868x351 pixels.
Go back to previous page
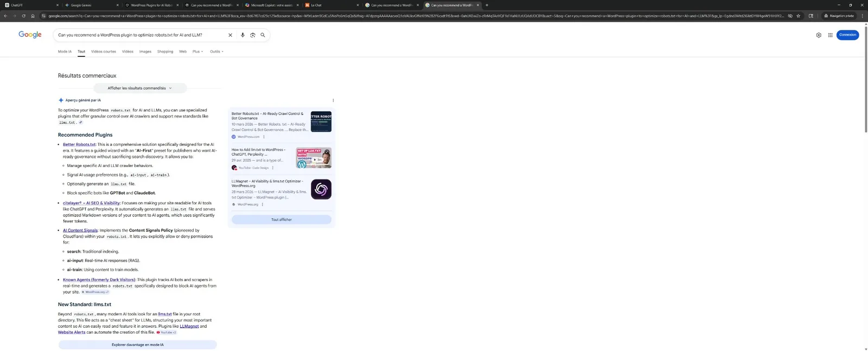(x=5, y=16)
